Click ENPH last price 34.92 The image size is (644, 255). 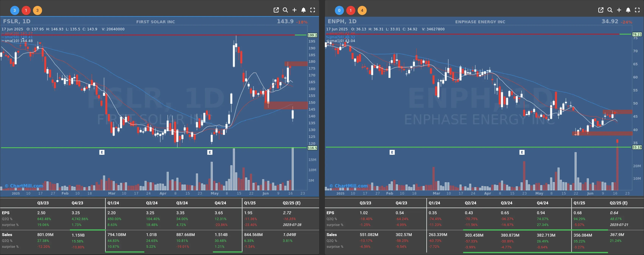pyautogui.click(x=610, y=21)
